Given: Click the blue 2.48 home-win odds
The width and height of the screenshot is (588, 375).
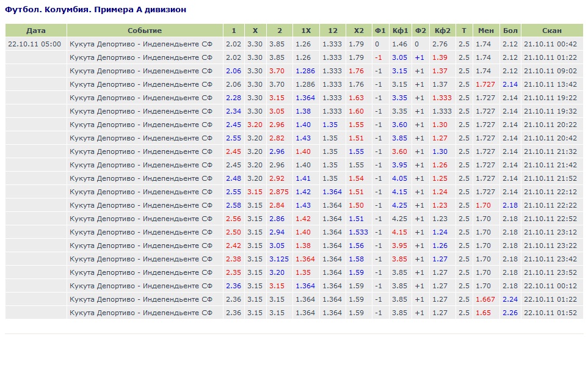Looking at the screenshot, I should point(233,178).
